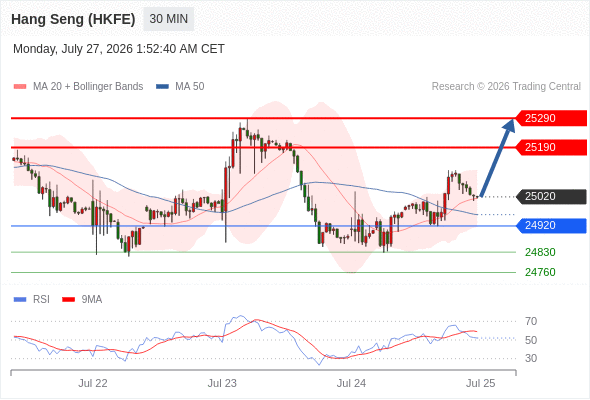This screenshot has width=590, height=400.
Task: Click the MA 50 legend label
Action: point(190,87)
